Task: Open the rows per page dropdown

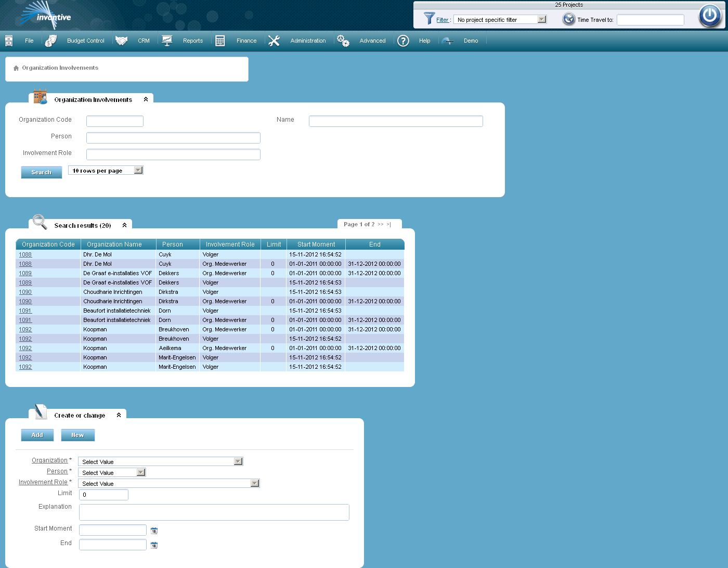Action: point(137,170)
